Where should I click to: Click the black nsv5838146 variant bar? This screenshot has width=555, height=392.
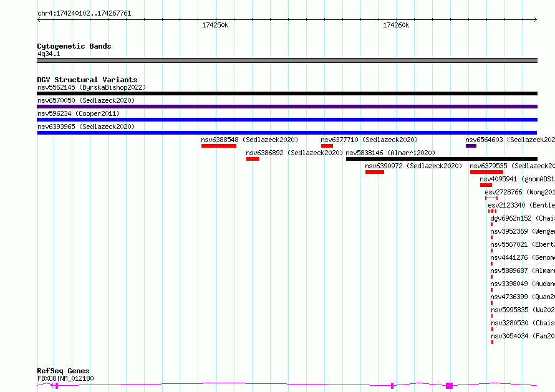442,159
